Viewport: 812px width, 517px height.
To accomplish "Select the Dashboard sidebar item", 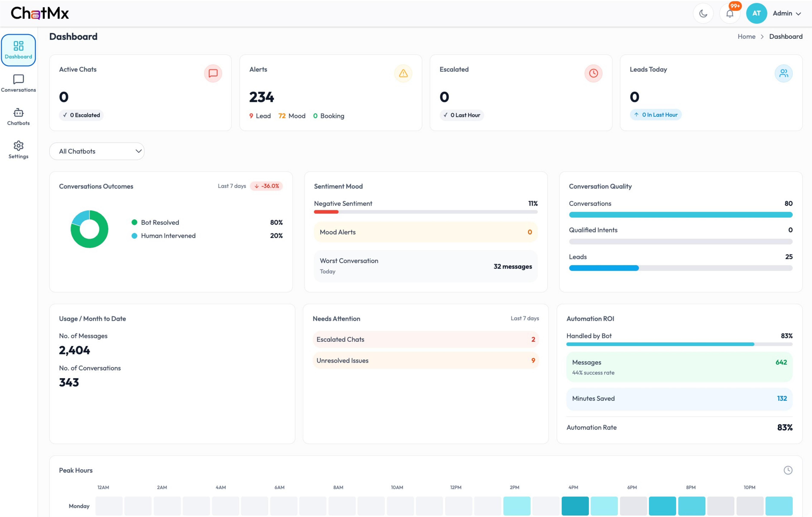I will tap(19, 50).
